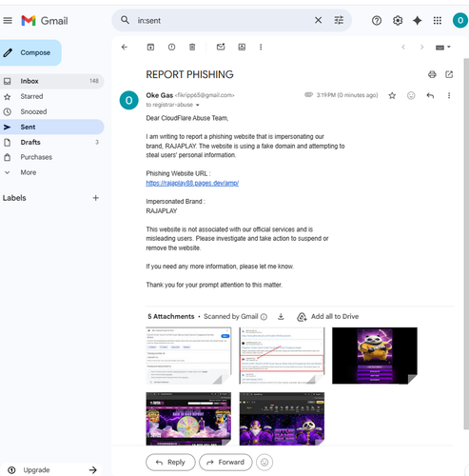Download all attachments
Viewport: 469px width, 476px height.
[281, 317]
